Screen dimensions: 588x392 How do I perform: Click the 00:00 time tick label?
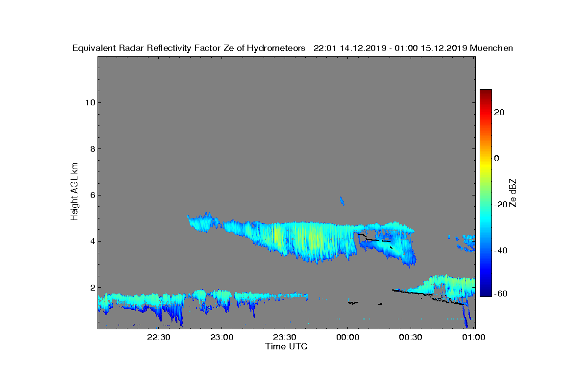click(x=348, y=337)
